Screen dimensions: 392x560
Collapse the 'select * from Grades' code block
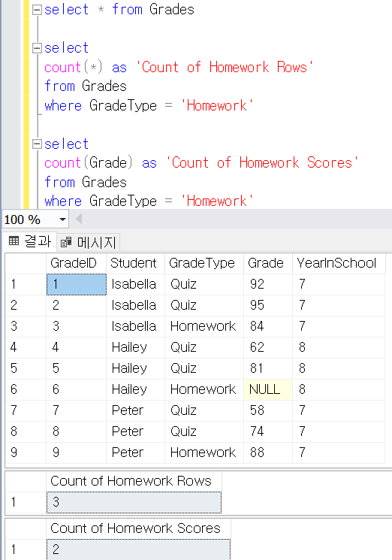click(x=37, y=10)
